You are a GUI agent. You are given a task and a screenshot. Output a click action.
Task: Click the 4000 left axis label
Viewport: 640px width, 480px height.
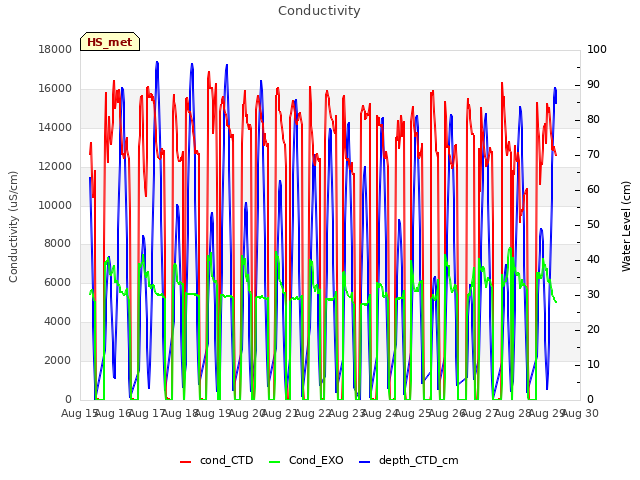click(x=58, y=322)
